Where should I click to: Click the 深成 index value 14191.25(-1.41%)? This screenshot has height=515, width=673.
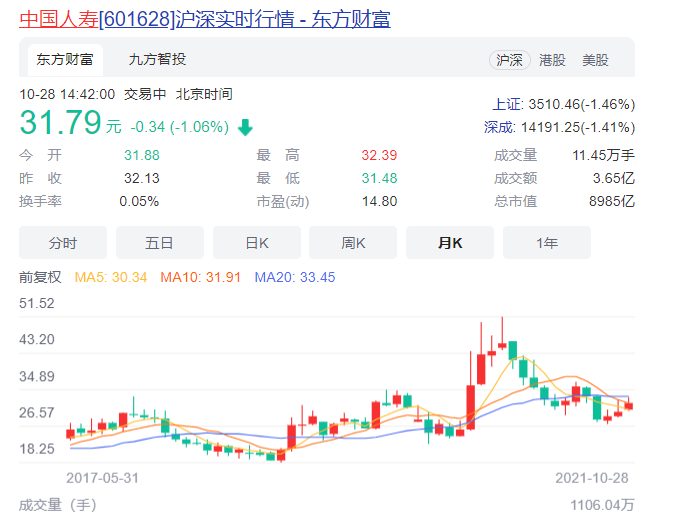pyautogui.click(x=578, y=127)
